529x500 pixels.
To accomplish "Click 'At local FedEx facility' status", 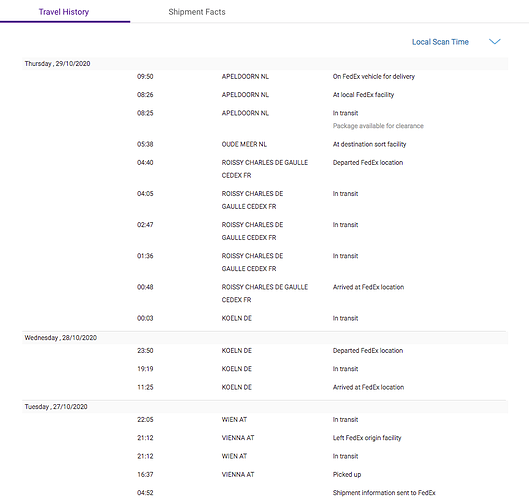I will 363,95.
